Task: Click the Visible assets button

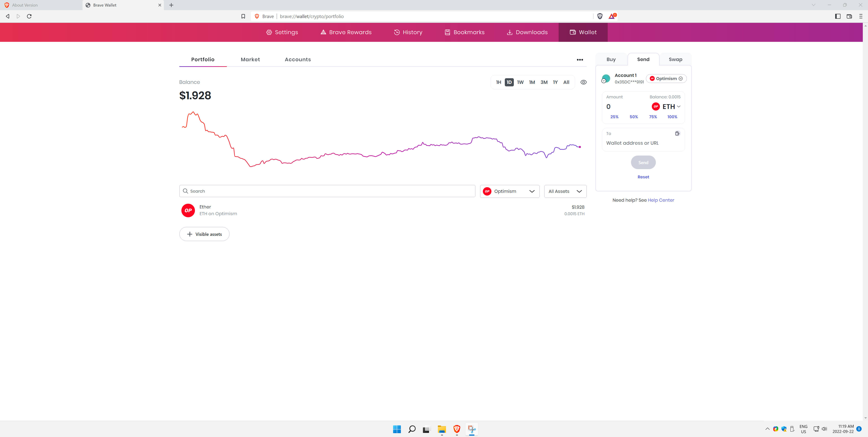Action: click(x=204, y=234)
